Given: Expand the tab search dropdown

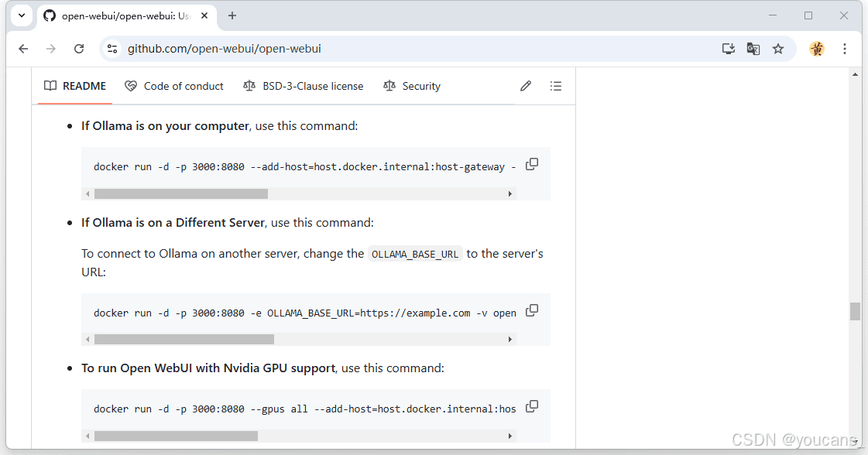Looking at the screenshot, I should point(22,15).
